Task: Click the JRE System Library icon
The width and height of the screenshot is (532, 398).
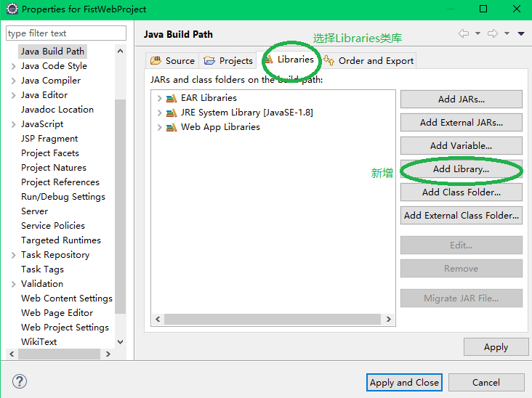Action: [x=172, y=113]
